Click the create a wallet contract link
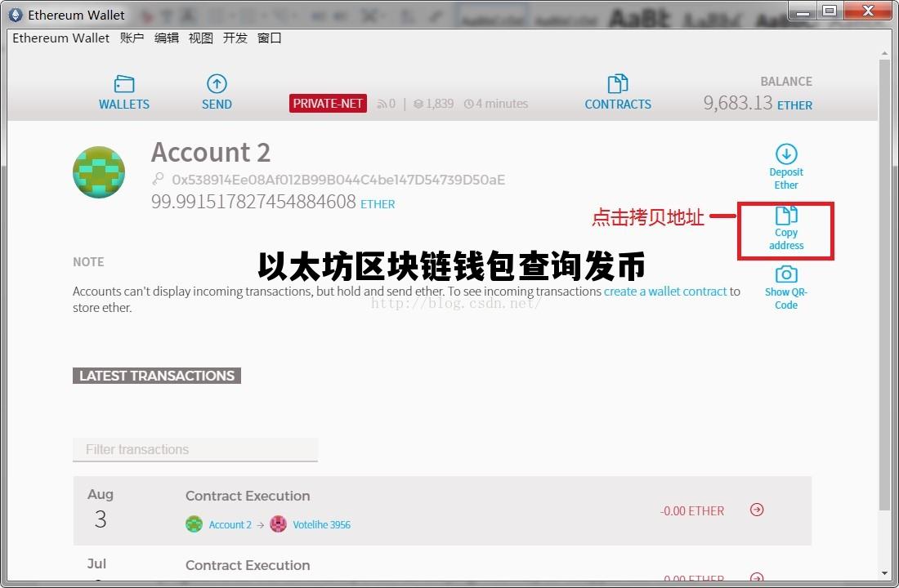 (664, 291)
